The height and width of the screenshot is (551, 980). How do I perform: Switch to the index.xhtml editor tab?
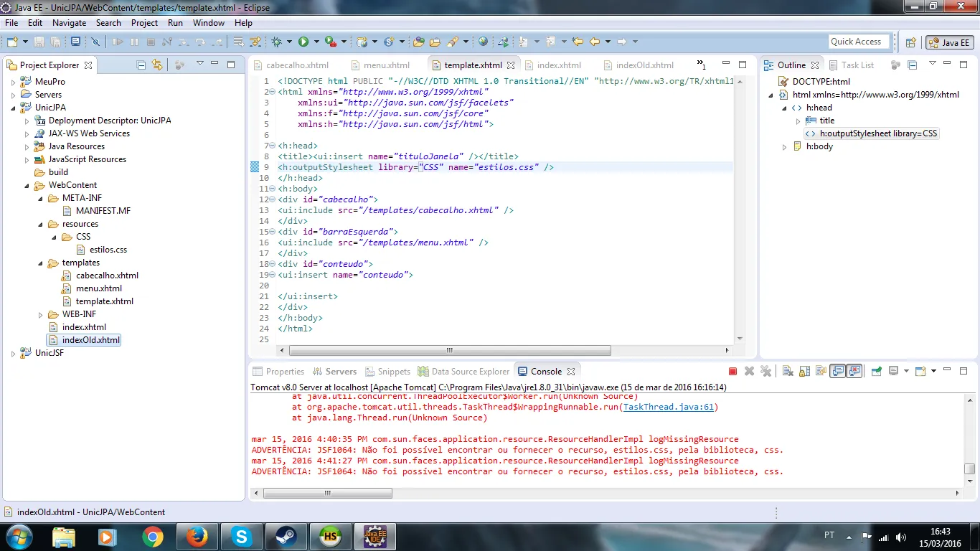(558, 65)
